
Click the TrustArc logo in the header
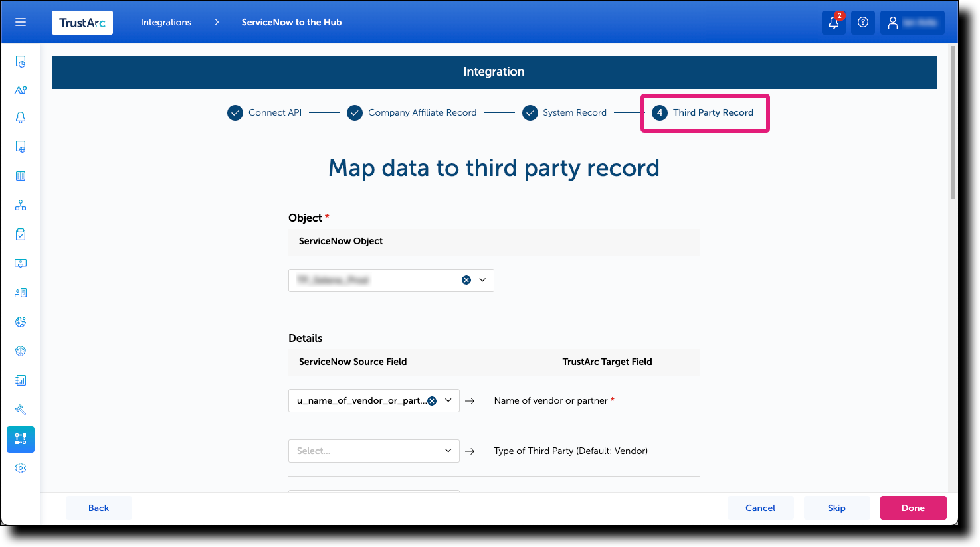82,22
